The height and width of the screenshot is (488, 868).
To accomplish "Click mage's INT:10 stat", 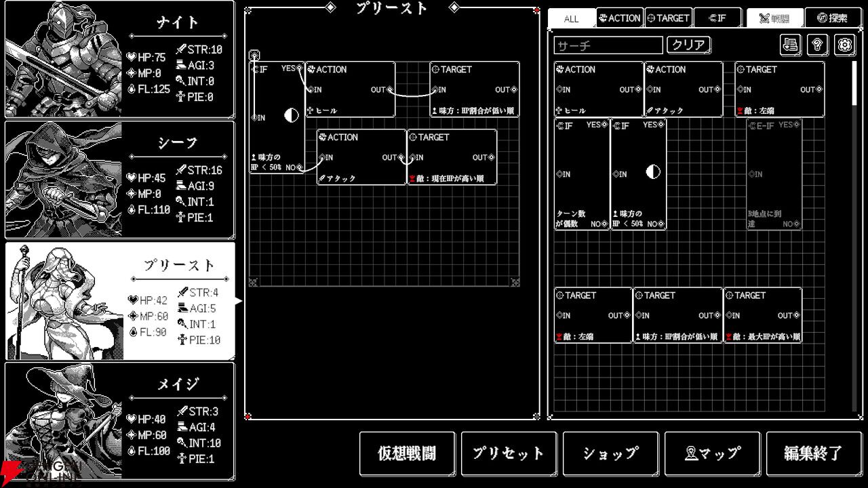I will click(x=199, y=443).
